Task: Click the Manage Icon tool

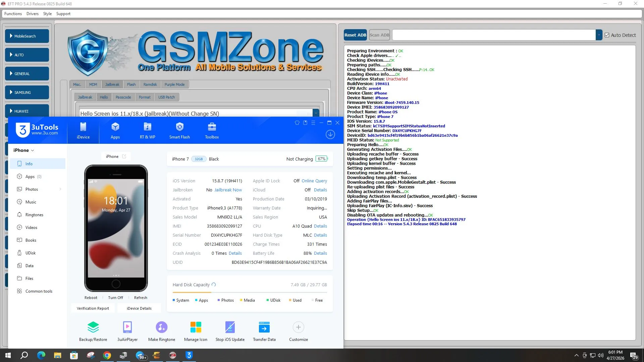Action: click(x=196, y=327)
